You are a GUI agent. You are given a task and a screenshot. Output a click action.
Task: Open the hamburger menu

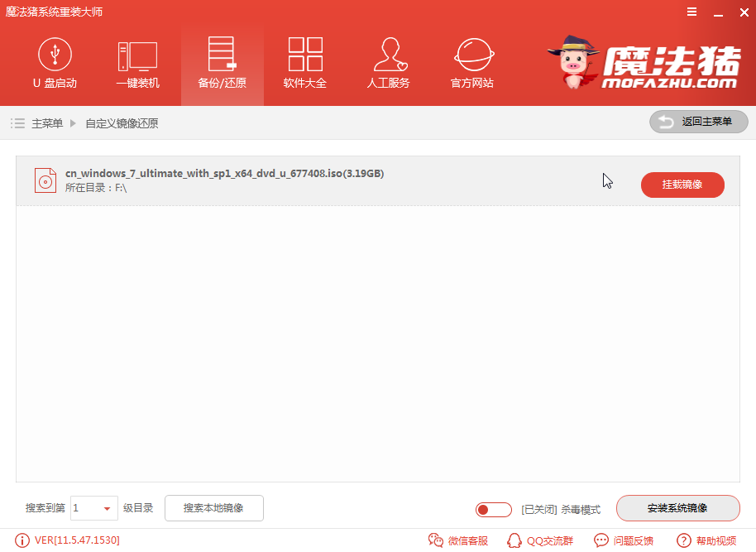pyautogui.click(x=693, y=12)
